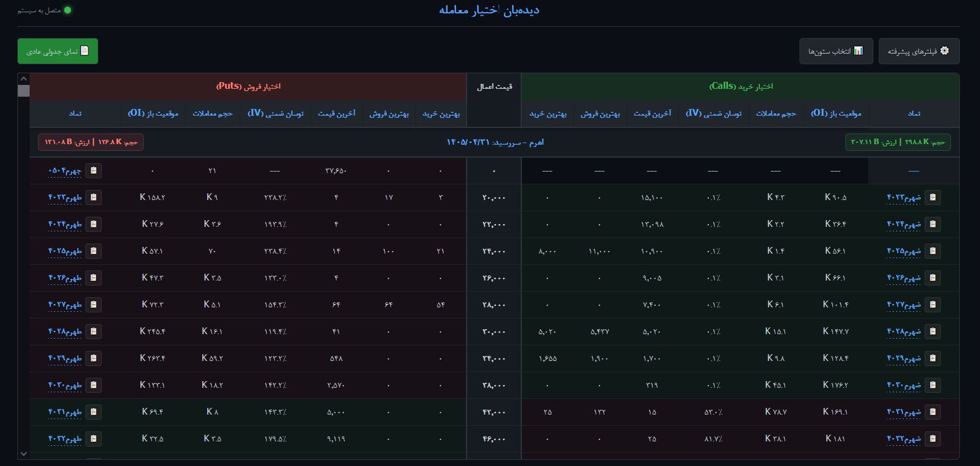
Task: Click the note icon beside put symbol جهرم۰۵۰۴
Action: click(x=93, y=170)
